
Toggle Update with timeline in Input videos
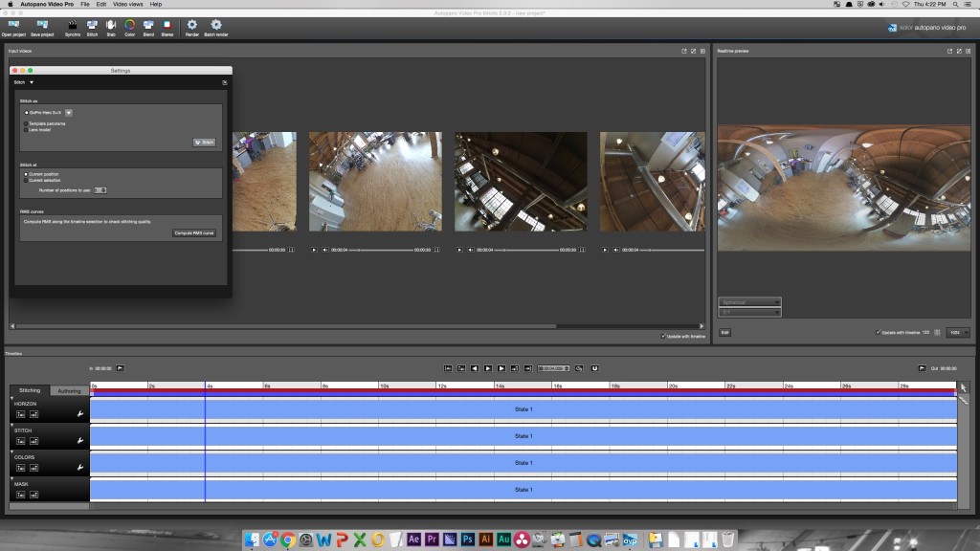click(x=663, y=336)
